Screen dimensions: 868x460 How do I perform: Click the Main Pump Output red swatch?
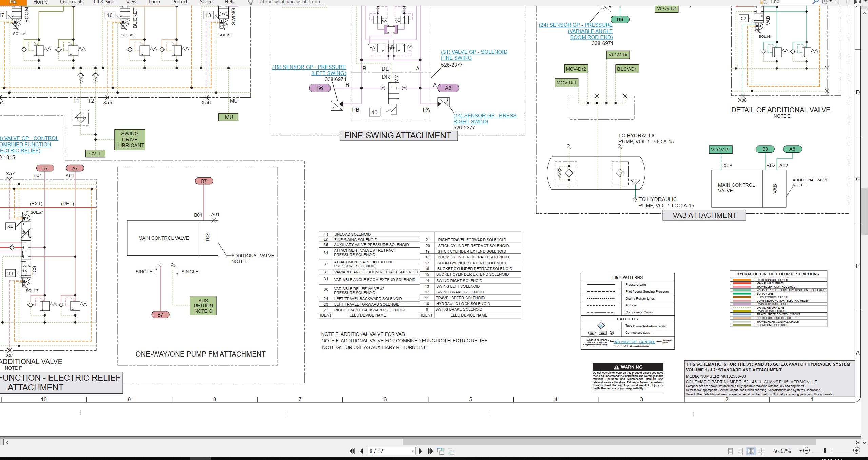point(742,283)
